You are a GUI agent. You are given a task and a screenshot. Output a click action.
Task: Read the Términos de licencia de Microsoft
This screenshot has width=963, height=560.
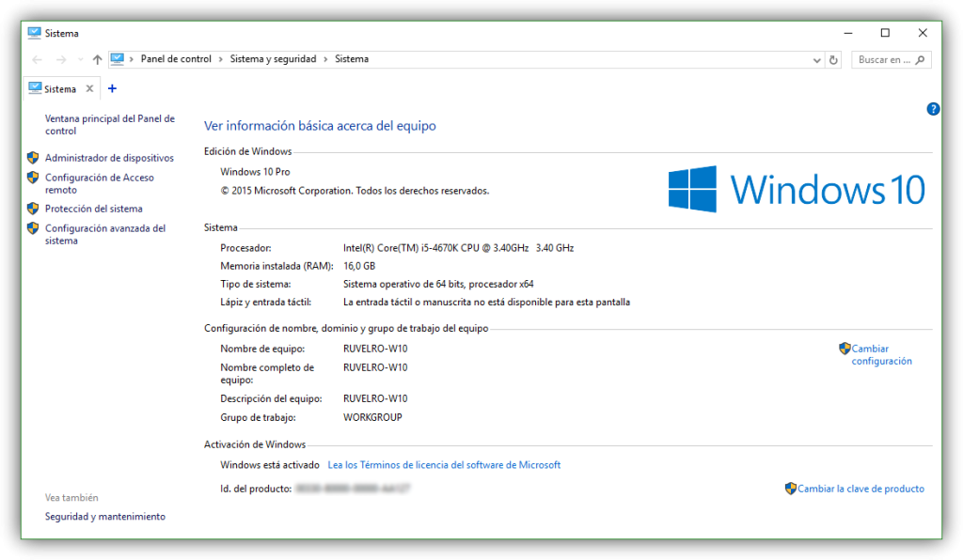444,465
